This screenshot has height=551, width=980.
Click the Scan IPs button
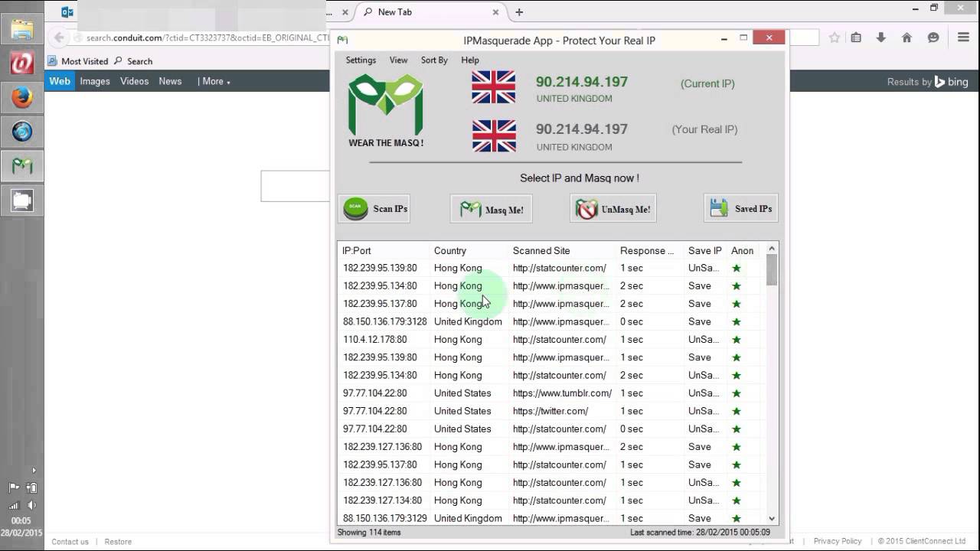pos(374,208)
